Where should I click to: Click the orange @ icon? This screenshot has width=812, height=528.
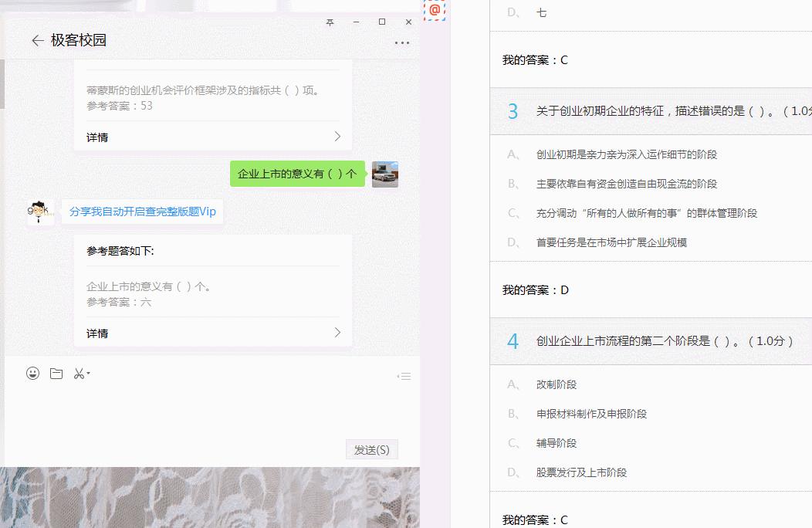pos(435,10)
